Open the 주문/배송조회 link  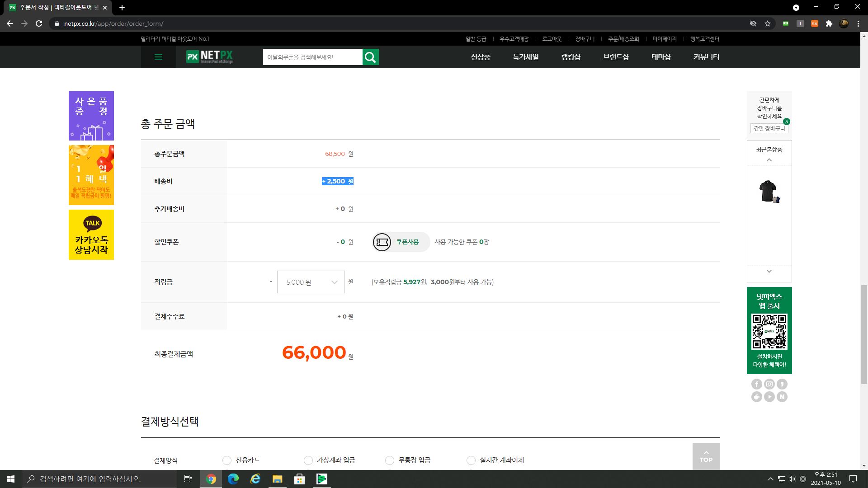(623, 39)
